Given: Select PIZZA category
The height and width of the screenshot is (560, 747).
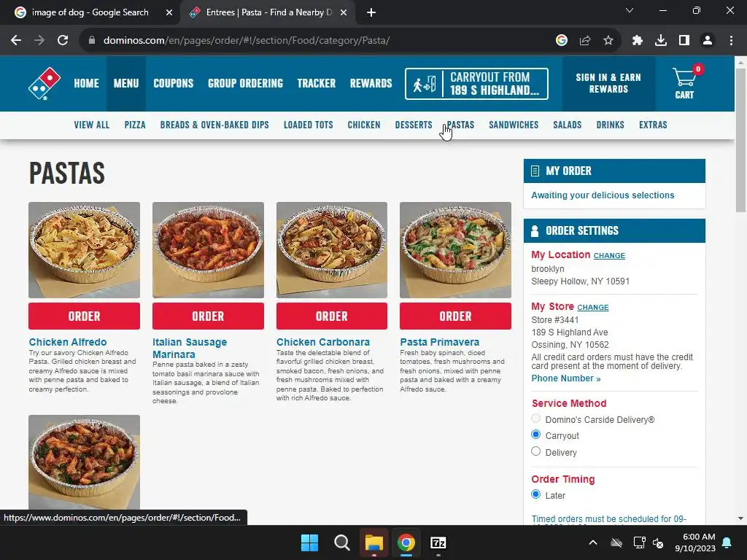Looking at the screenshot, I should coord(135,125).
